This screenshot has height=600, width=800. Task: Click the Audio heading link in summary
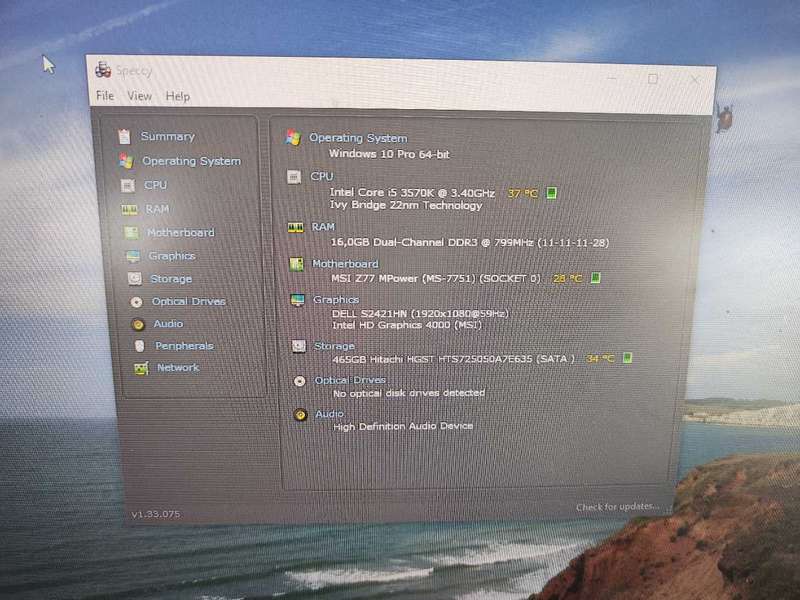pos(330,414)
